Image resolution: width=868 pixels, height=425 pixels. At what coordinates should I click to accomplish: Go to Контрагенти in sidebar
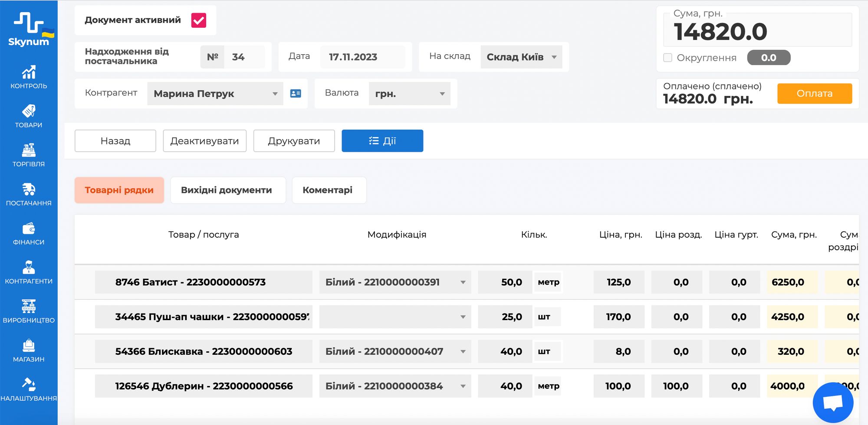coord(29,272)
